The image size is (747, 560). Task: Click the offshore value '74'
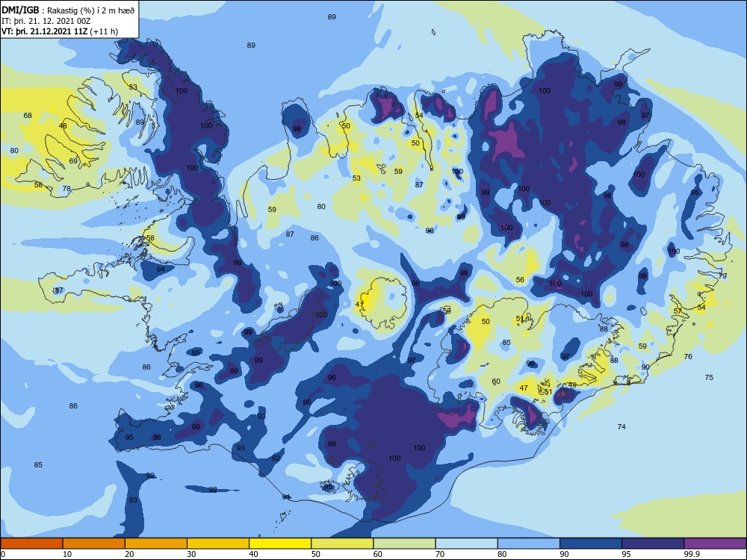pos(622,427)
